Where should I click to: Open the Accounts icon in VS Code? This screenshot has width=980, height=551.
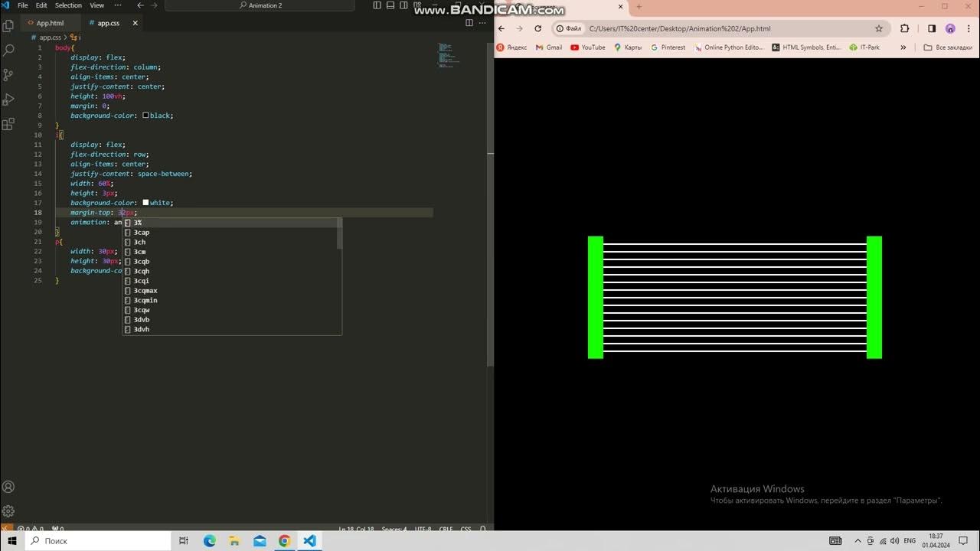(8, 487)
